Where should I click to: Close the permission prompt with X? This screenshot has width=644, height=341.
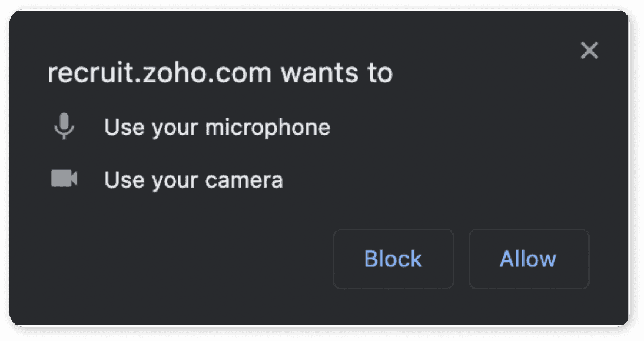(x=589, y=51)
